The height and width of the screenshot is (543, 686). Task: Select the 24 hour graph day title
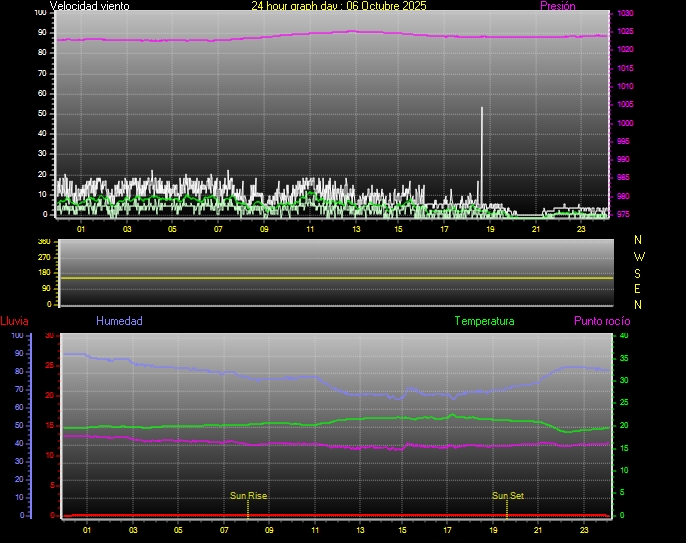point(338,6)
